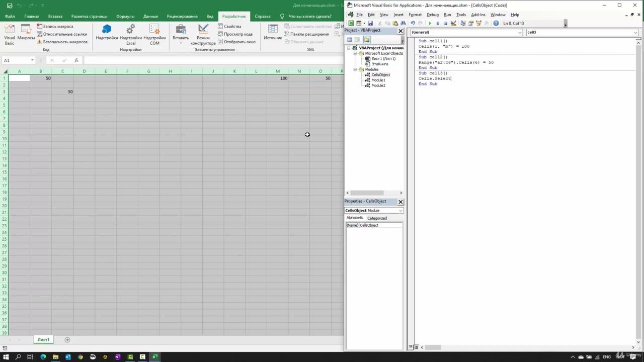Viewport: 644px width, 362px height.
Task: Click the Save icon in VBA toolbar
Action: [x=370, y=23]
